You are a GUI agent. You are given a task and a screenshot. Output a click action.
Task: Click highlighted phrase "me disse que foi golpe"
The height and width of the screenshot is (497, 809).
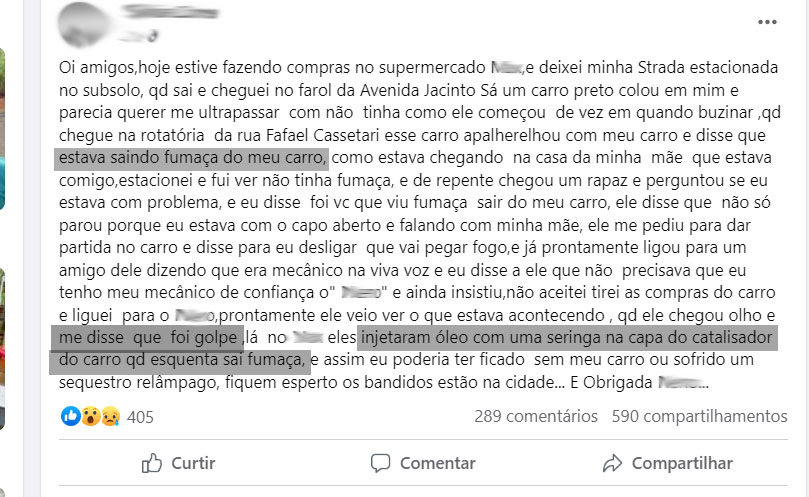[146, 336]
